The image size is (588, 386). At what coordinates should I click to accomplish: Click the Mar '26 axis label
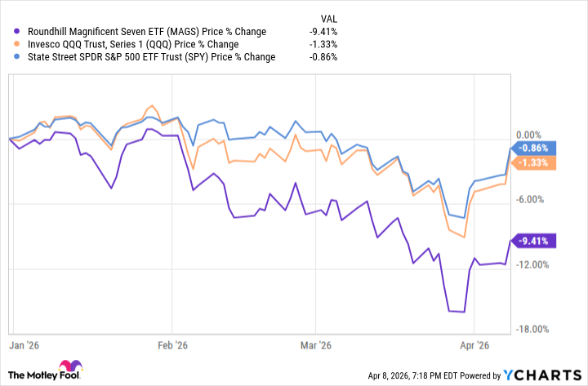pyautogui.click(x=315, y=345)
